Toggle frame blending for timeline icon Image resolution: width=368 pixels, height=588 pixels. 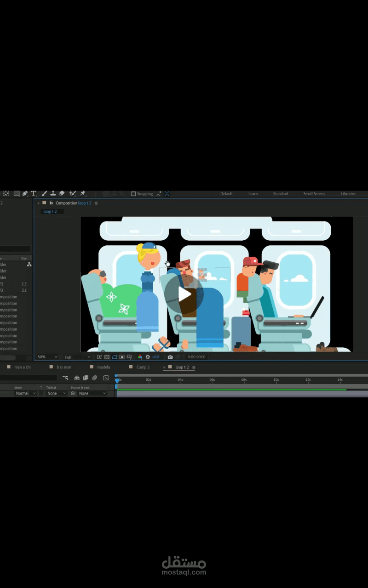pyautogui.click(x=86, y=378)
